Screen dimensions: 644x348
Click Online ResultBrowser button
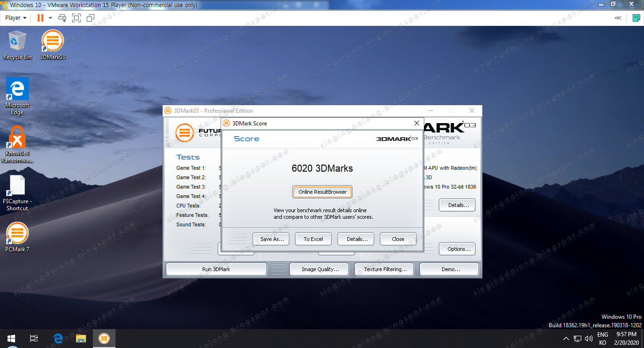[322, 192]
